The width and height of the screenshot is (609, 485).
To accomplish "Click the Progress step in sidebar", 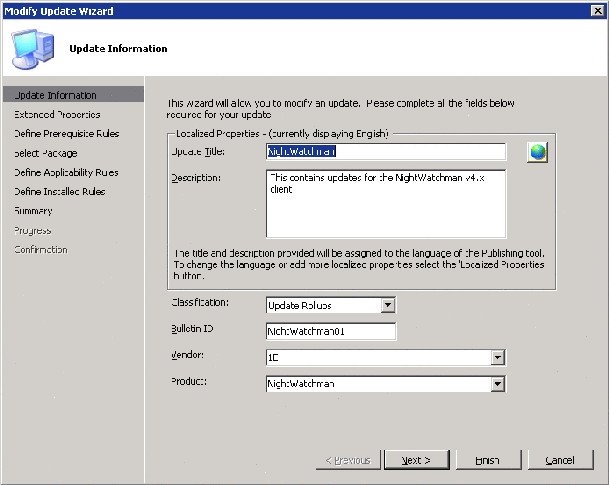I will (x=33, y=230).
